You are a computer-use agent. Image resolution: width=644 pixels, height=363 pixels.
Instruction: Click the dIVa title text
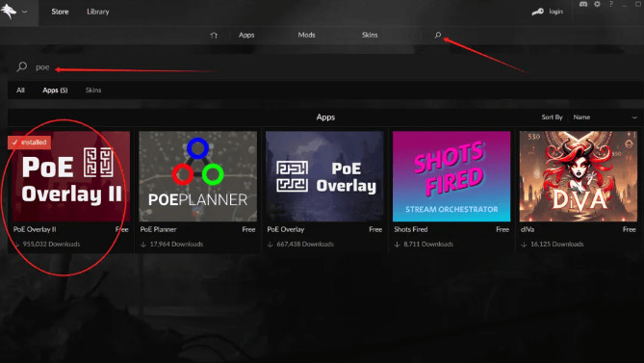pyautogui.click(x=528, y=229)
